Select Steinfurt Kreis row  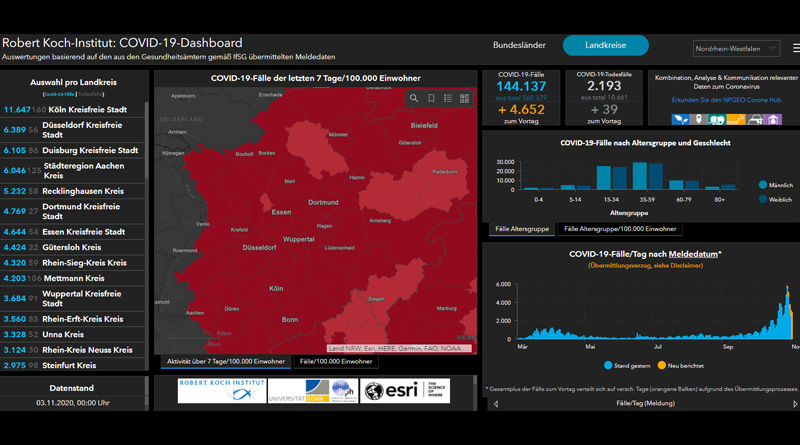[x=72, y=365]
